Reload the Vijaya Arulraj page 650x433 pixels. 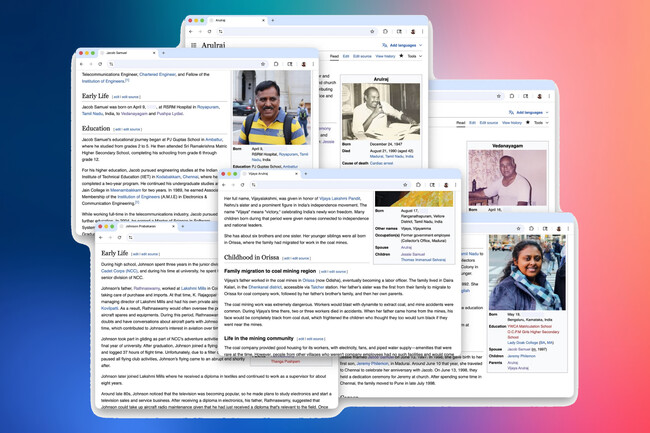tap(243, 185)
